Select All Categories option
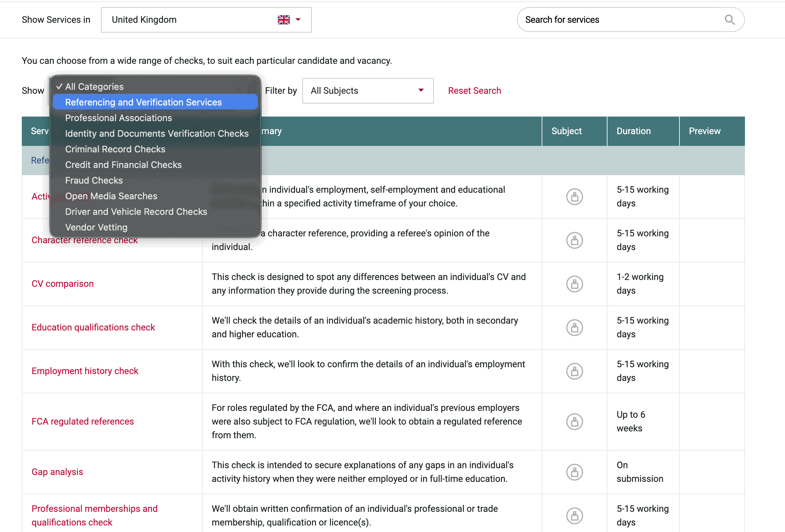Viewport: 785px width, 532px height. pyautogui.click(x=155, y=86)
